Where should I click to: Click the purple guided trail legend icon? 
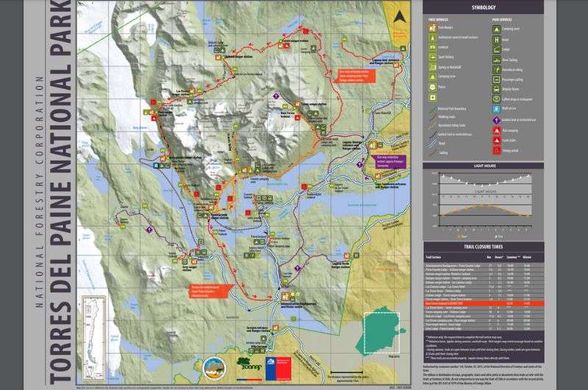(497, 120)
